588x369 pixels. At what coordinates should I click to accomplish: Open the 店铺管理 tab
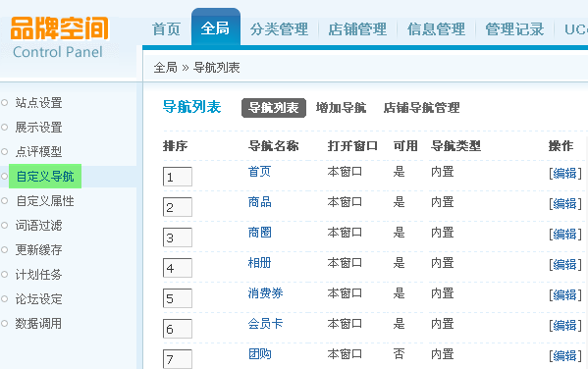357,29
